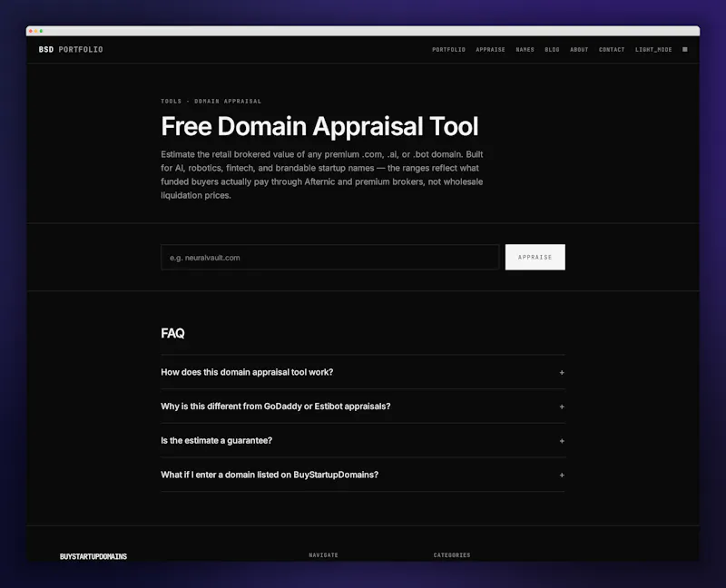Open the Contact nav item
This screenshot has height=588, width=726.
[612, 50]
